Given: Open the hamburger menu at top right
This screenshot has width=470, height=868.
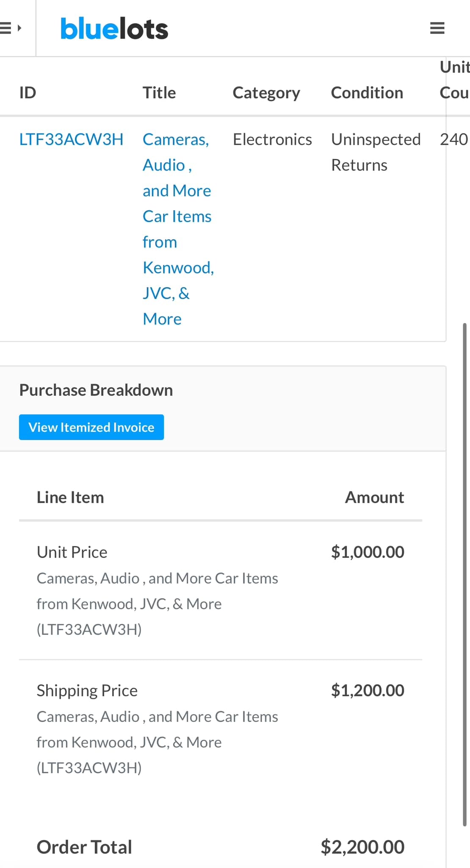Looking at the screenshot, I should (x=437, y=28).
